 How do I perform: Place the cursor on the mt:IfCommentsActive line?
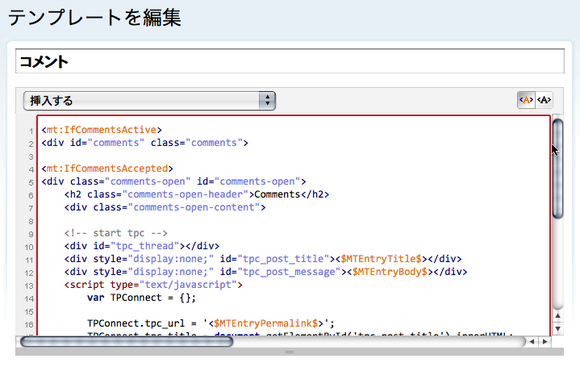[x=102, y=130]
